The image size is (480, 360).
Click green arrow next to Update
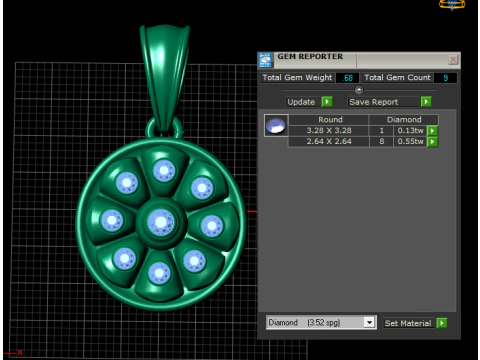click(327, 102)
